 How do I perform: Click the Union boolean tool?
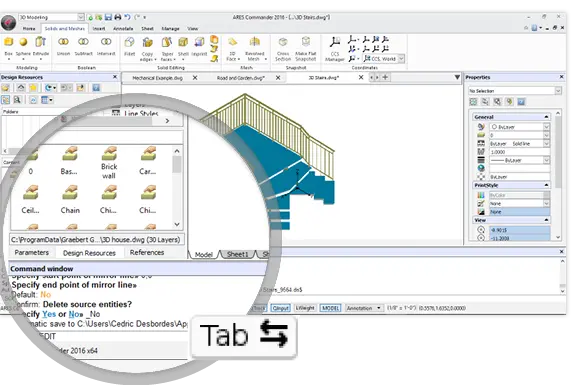pos(64,46)
